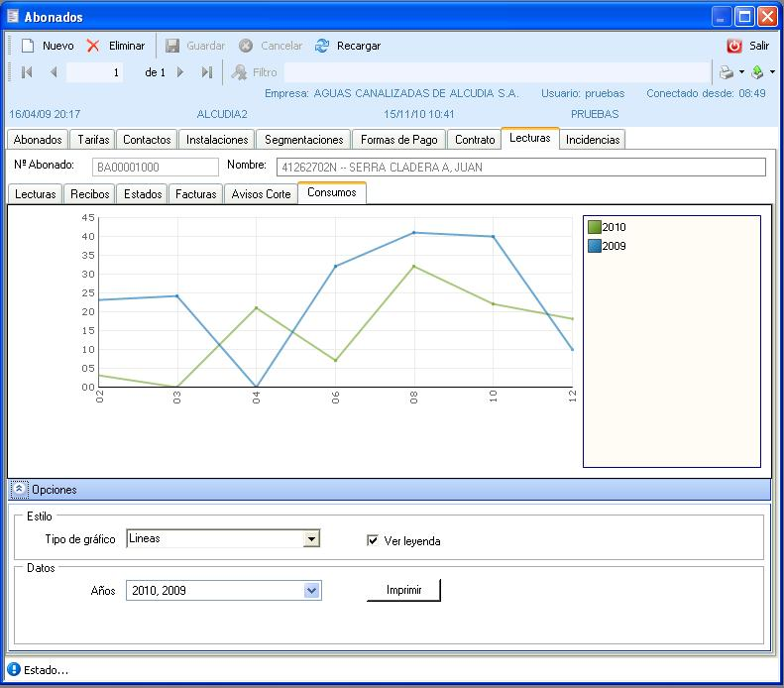Click the Filtro binoculars icon
The height and width of the screenshot is (688, 784).
239,72
